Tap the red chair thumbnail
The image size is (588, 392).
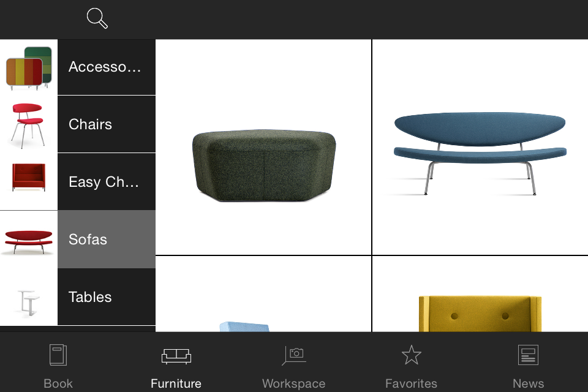point(28,126)
